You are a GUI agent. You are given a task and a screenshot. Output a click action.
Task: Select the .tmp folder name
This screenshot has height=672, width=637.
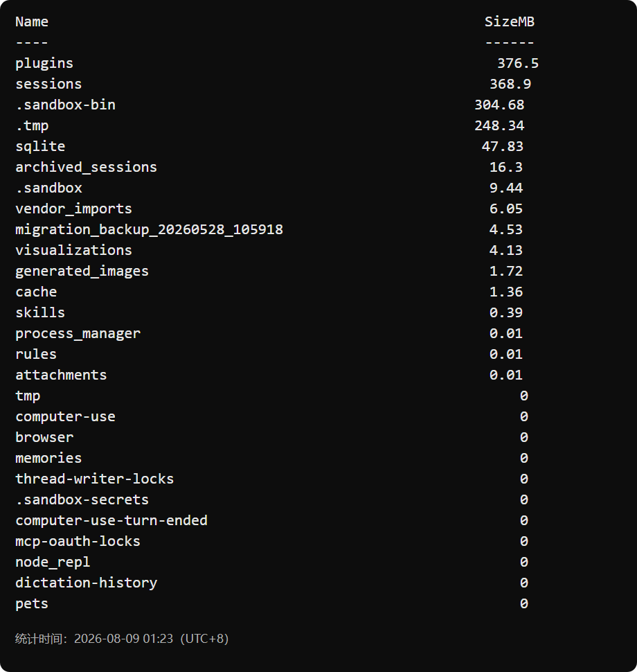(32, 126)
